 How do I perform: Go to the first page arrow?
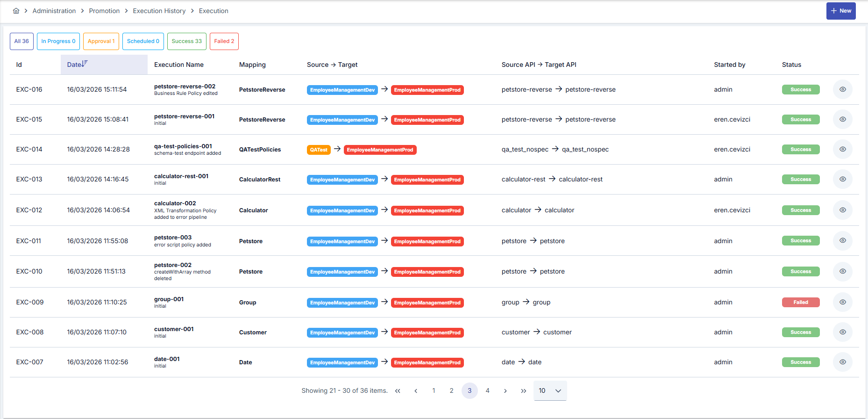[x=398, y=391]
